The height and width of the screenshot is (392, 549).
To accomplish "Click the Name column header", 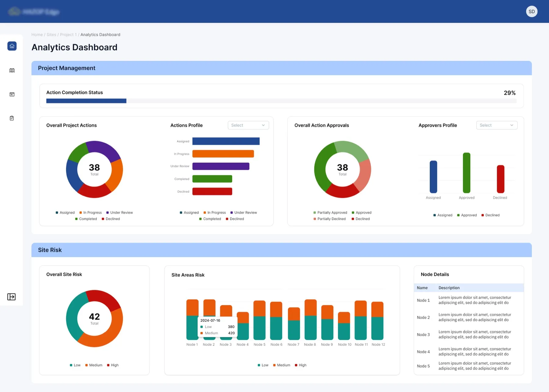I will pyautogui.click(x=422, y=288).
